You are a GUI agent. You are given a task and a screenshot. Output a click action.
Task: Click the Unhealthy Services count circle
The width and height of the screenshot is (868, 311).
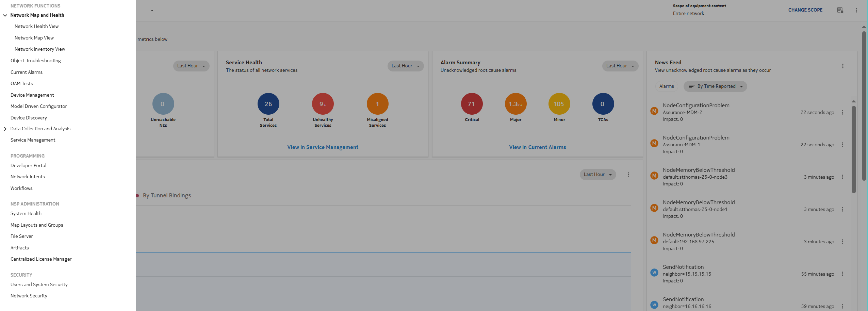(323, 104)
